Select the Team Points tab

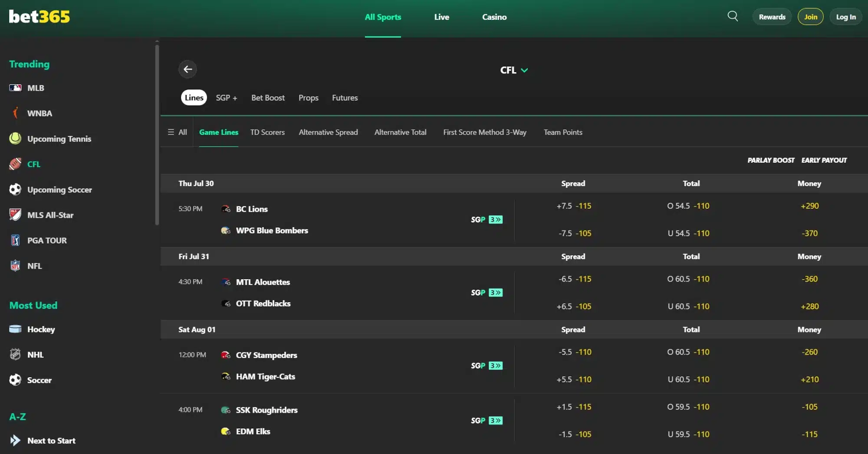(563, 132)
